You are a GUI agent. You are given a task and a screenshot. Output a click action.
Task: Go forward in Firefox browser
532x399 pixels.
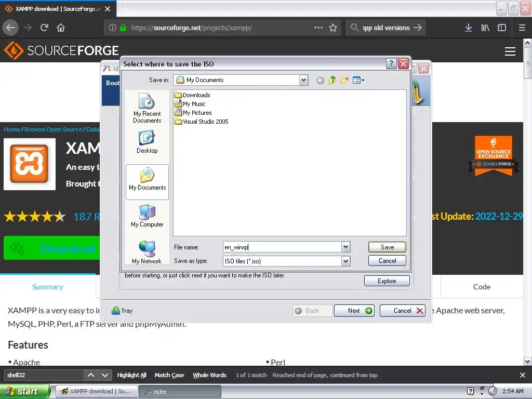pos(28,28)
